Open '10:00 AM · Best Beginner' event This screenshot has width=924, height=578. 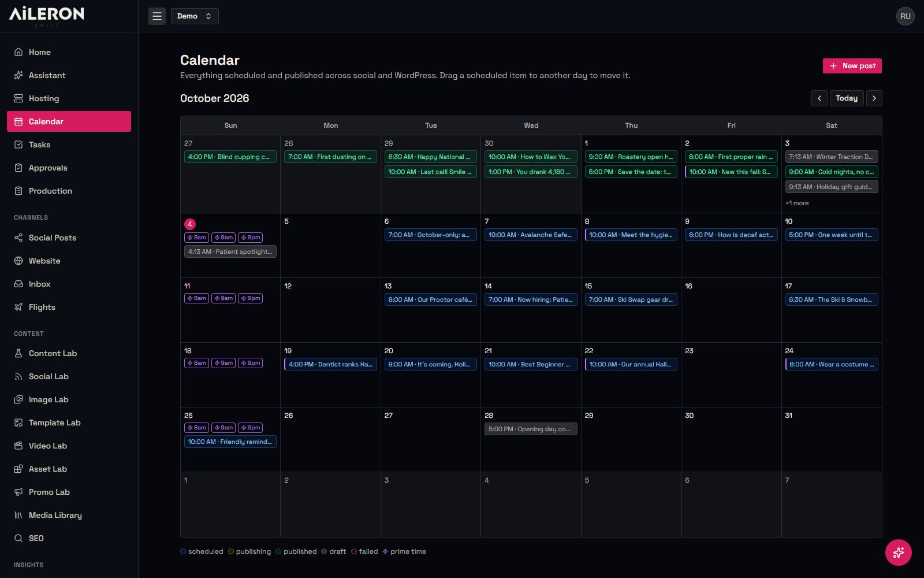531,364
